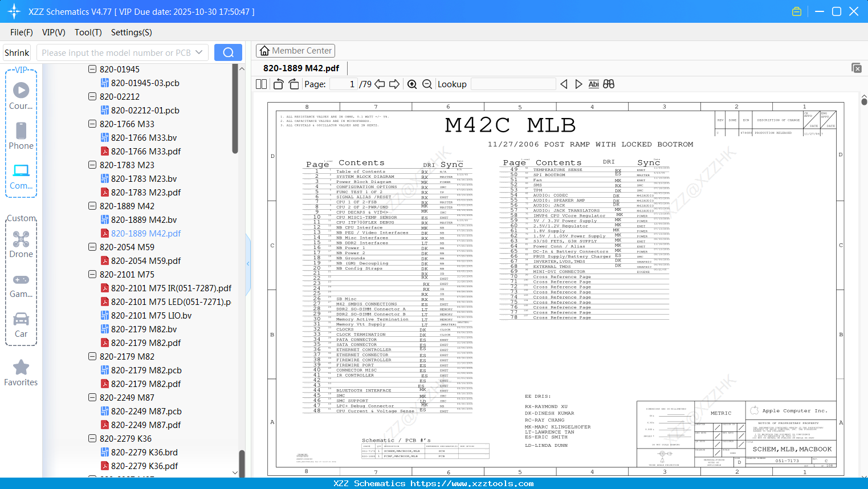The height and width of the screenshot is (489, 868).
Task: Click the Page number input box
Action: (343, 84)
